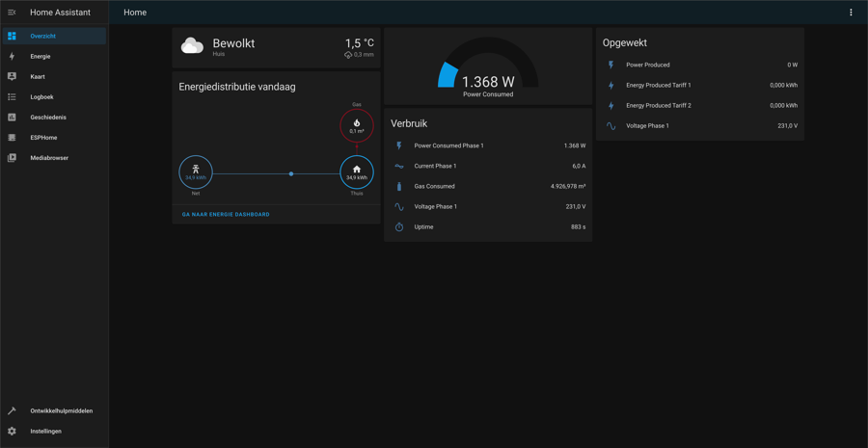
Task: Click the ESPHome sidebar icon
Action: [x=12, y=137]
